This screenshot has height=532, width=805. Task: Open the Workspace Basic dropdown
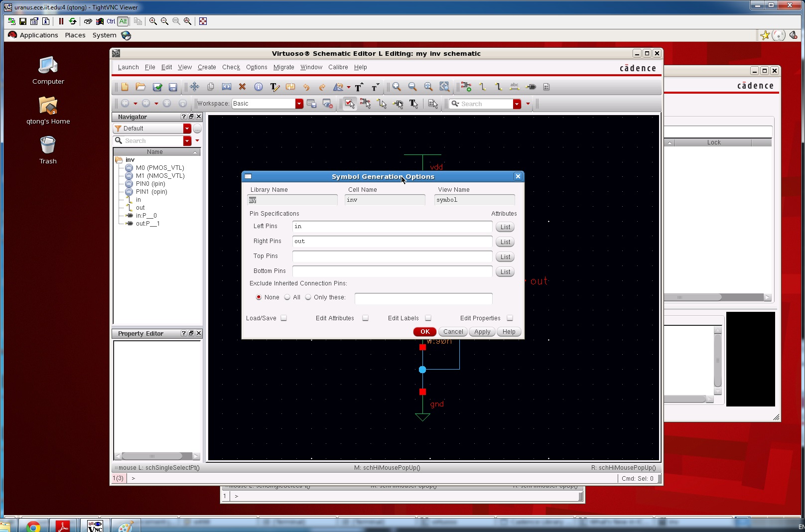pyautogui.click(x=299, y=104)
